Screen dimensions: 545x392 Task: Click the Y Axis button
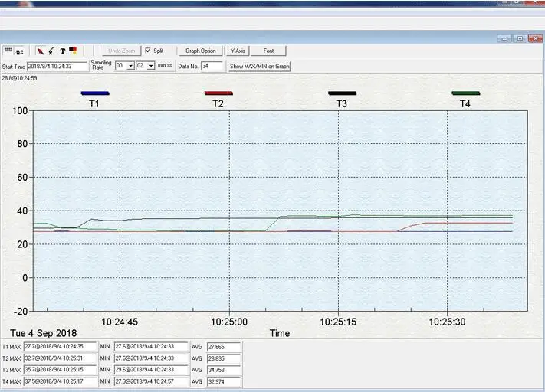(x=238, y=51)
